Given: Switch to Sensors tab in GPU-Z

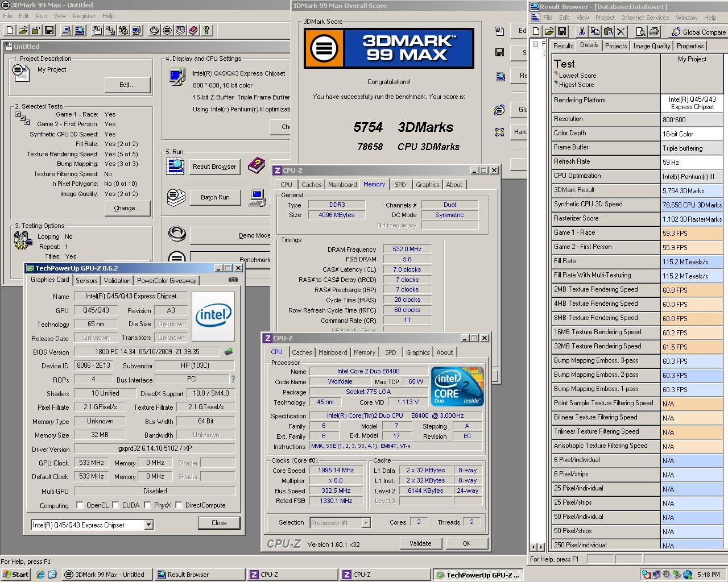Looking at the screenshot, I should pos(86,280).
